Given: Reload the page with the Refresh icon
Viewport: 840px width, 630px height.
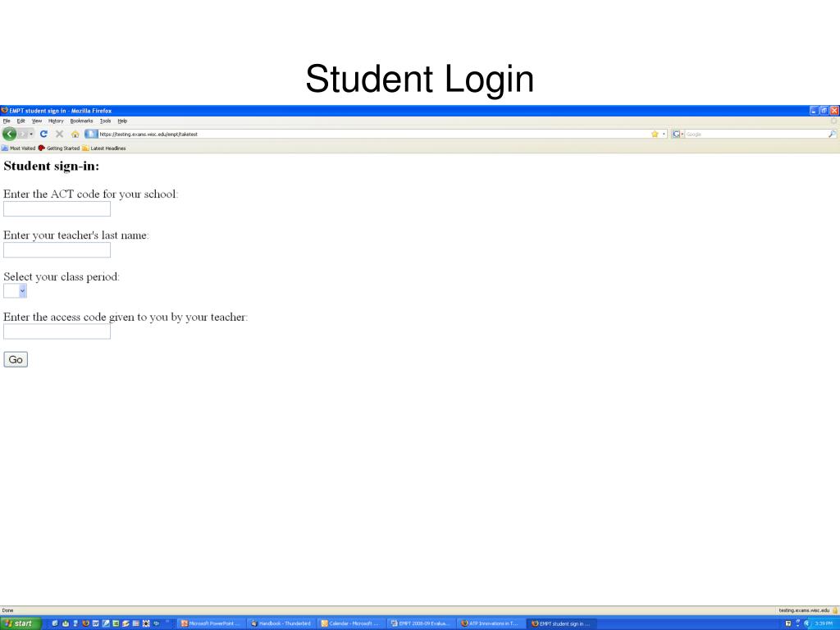Looking at the screenshot, I should coord(43,134).
